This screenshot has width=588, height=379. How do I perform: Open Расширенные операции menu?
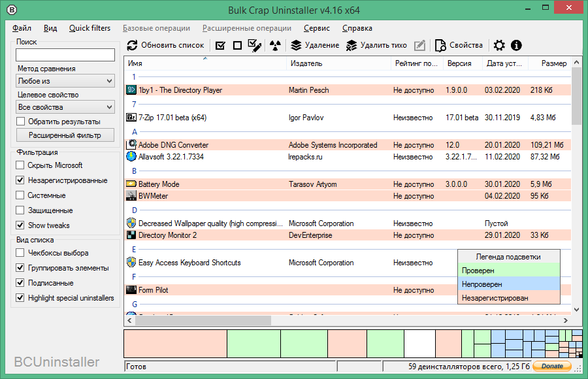coord(247,28)
